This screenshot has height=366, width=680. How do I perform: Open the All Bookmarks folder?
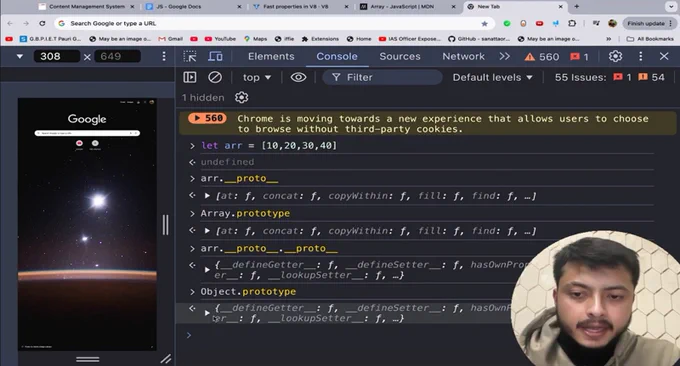[x=650, y=39]
